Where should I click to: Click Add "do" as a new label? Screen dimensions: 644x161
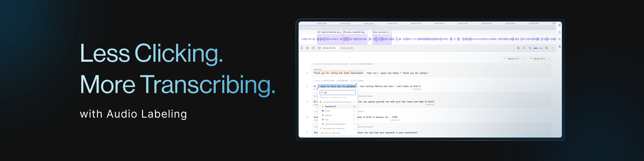pyautogui.click(x=330, y=133)
